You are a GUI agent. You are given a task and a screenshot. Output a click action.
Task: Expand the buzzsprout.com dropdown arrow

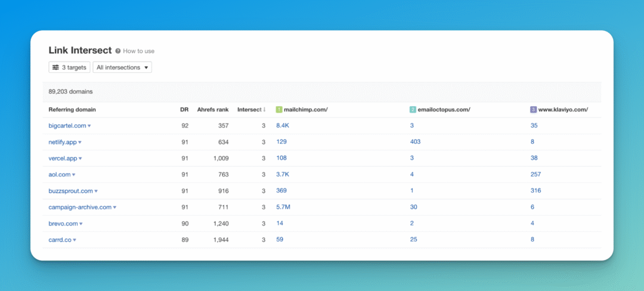95,191
